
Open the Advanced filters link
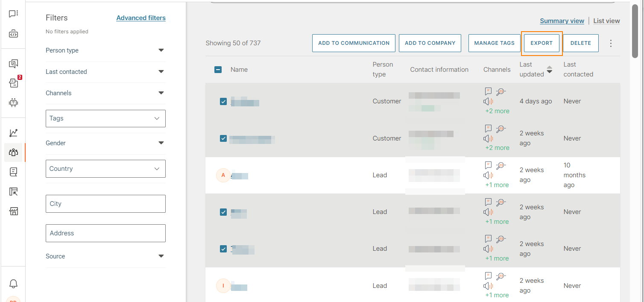pos(141,18)
